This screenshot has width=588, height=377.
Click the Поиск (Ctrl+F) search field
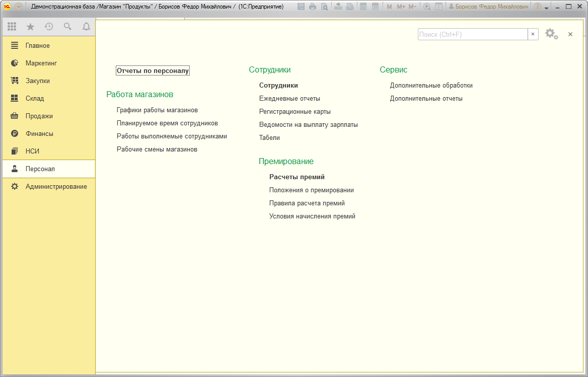(473, 34)
